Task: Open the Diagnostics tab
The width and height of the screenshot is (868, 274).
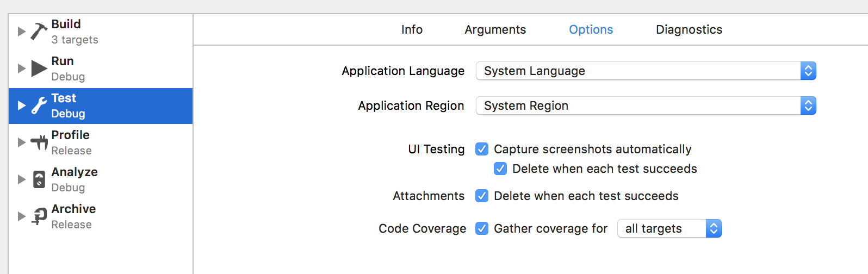Action: point(689,29)
